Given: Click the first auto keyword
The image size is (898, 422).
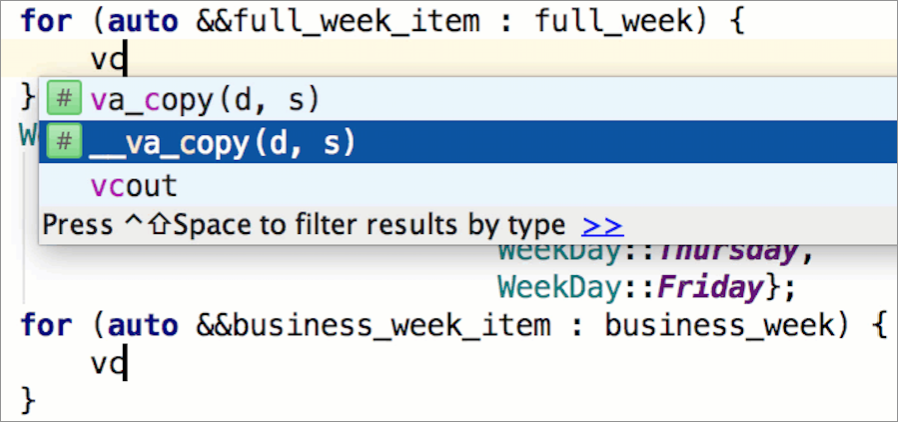Looking at the screenshot, I should tap(143, 22).
